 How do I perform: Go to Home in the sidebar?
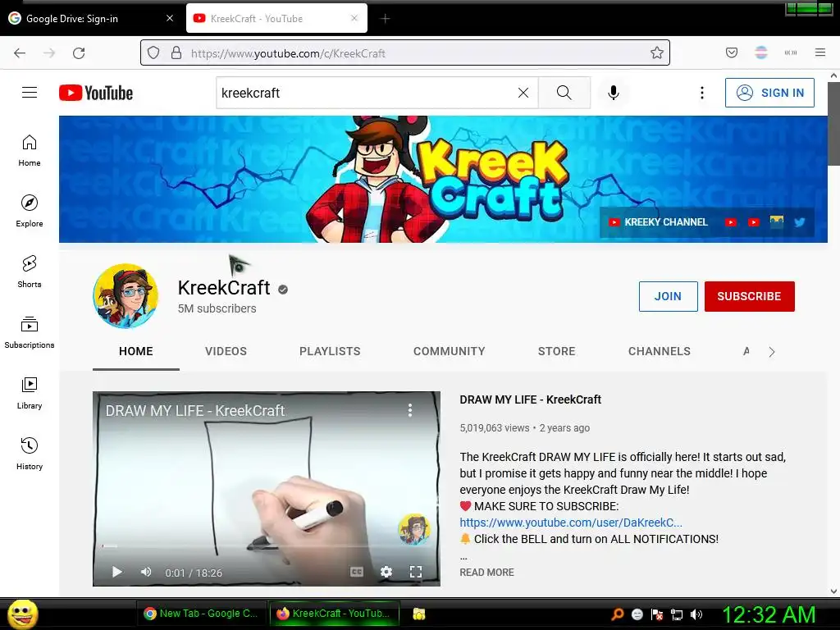click(30, 151)
